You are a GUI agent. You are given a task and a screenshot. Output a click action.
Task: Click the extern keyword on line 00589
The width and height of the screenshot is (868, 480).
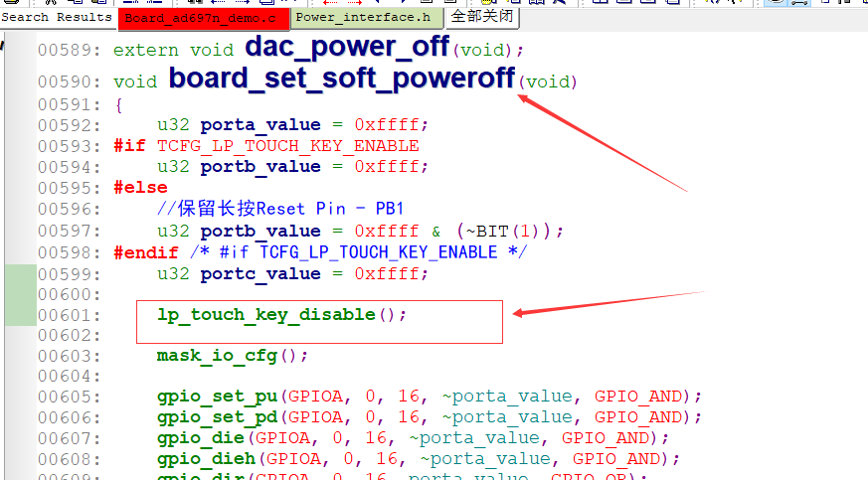[146, 51]
